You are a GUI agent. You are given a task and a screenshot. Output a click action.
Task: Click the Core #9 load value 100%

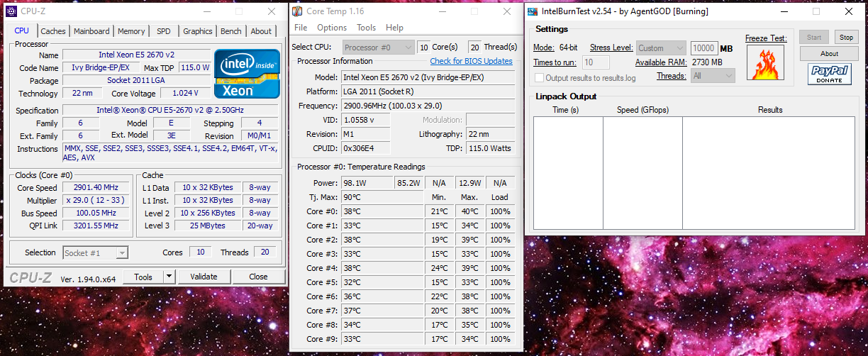coord(500,339)
